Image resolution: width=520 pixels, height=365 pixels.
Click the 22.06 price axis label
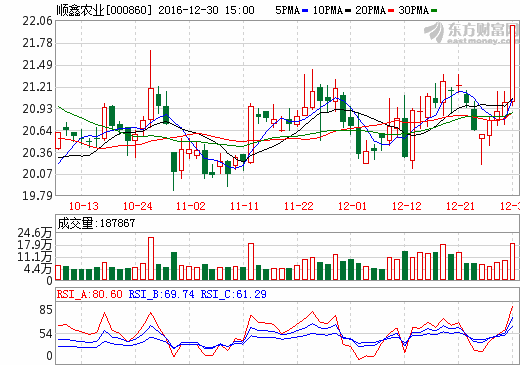[x=38, y=21]
